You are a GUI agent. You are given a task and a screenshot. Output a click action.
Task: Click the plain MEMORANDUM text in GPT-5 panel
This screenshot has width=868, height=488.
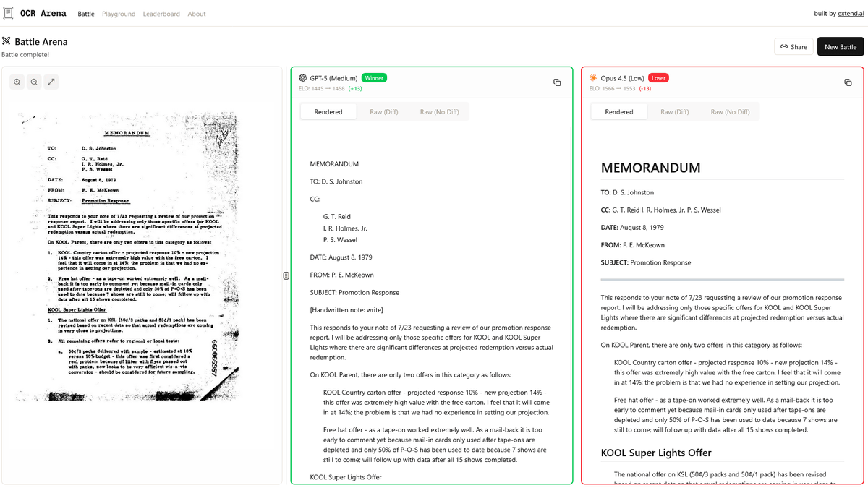(334, 164)
